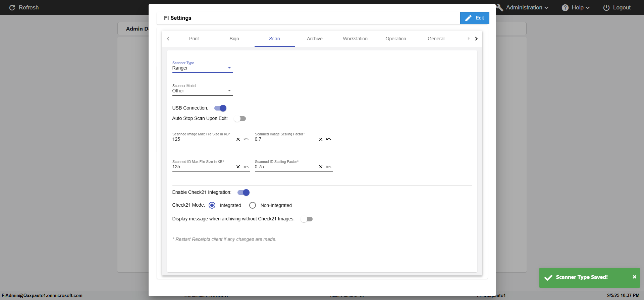Viewport: 644px width, 300px height.
Task: Expand the Scanner Model dropdown
Action: click(x=202, y=91)
